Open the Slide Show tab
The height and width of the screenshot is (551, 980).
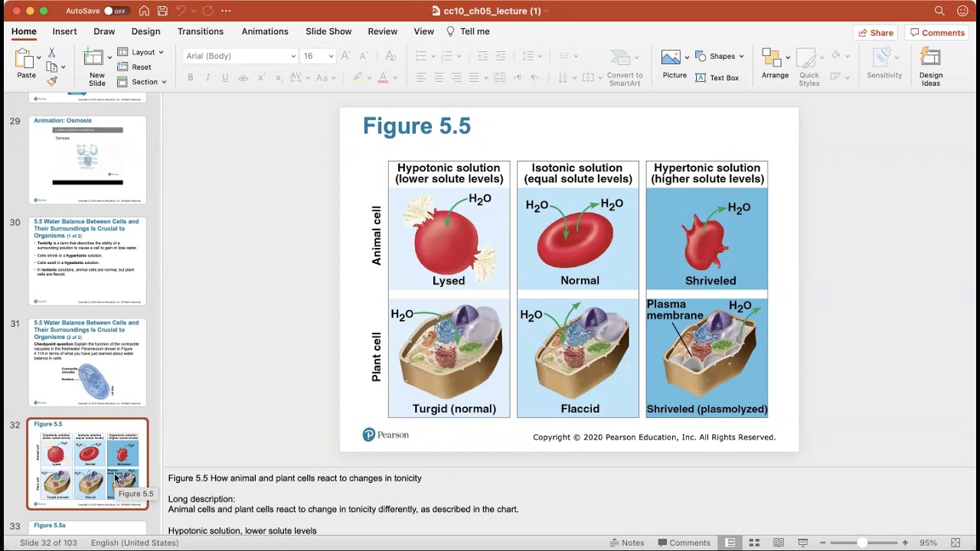pyautogui.click(x=328, y=31)
